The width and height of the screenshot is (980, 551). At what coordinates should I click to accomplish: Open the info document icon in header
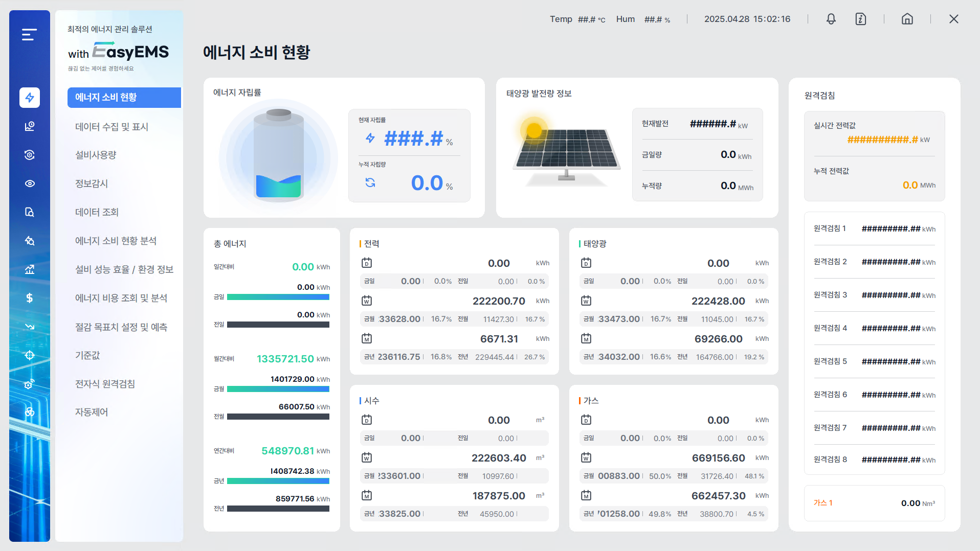click(861, 19)
